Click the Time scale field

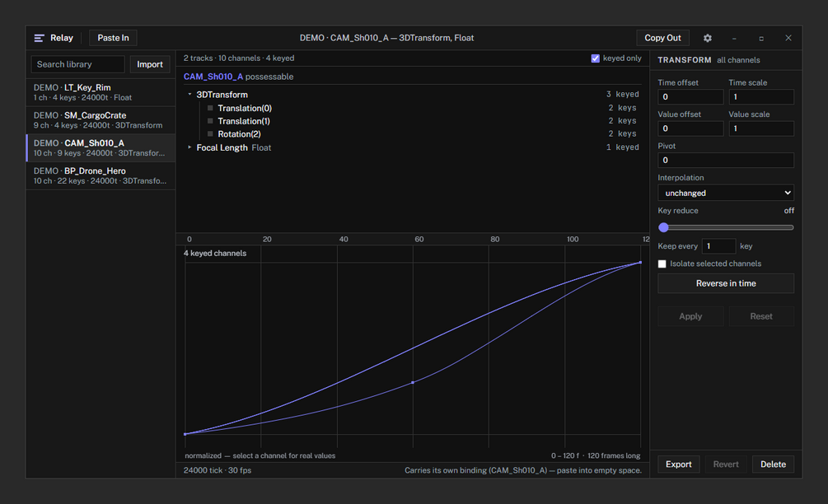pyautogui.click(x=761, y=96)
